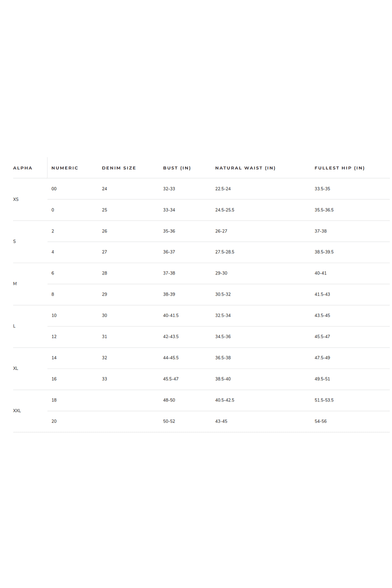Click the ALPHA column header
The height and width of the screenshot is (588, 392).
[x=23, y=168]
